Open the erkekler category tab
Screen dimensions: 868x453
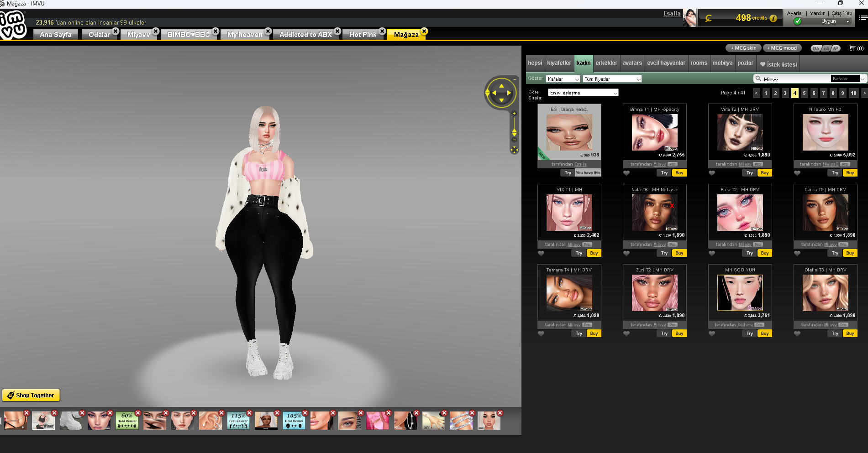[x=606, y=63]
